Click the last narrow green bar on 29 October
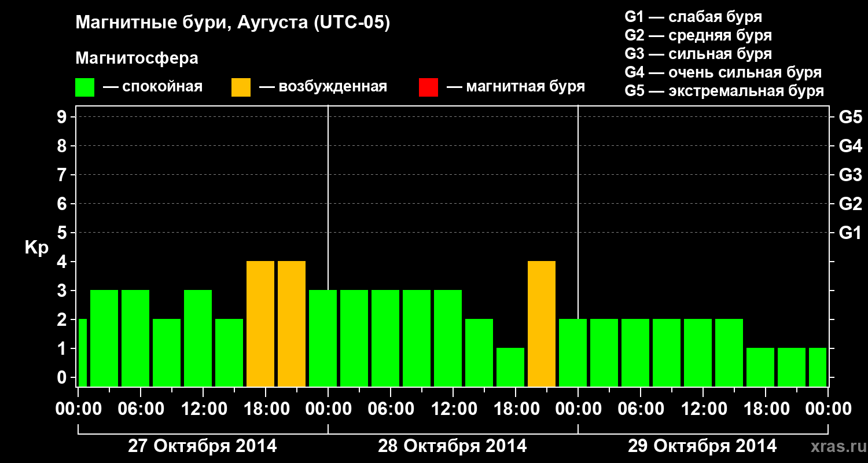Screen dimensions: 868x463 coord(818,367)
